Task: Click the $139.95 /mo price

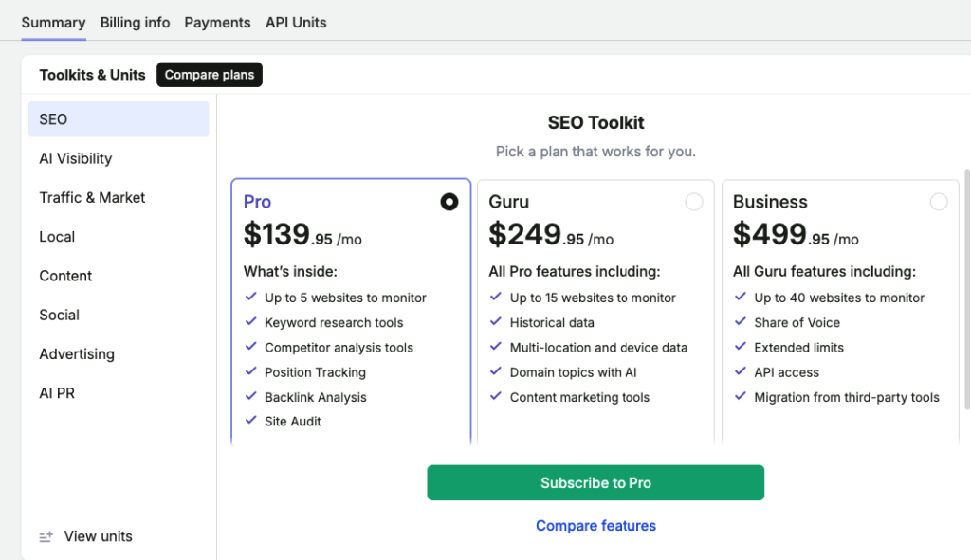Action: click(x=302, y=235)
